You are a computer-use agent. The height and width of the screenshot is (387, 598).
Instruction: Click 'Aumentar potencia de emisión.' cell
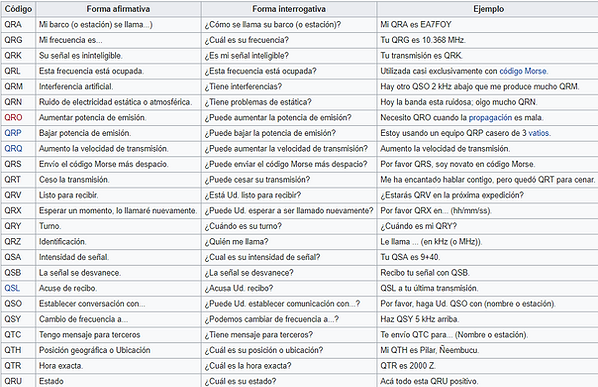click(118, 117)
